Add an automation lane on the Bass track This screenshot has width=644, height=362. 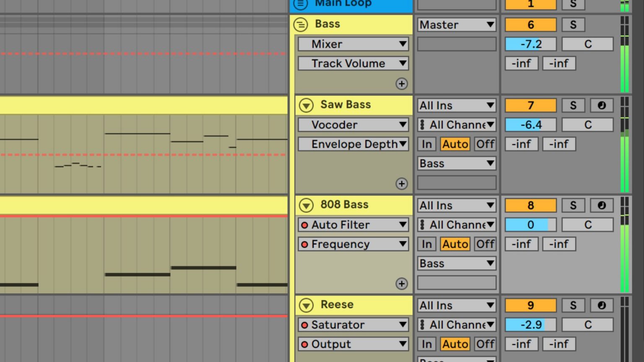402,84
